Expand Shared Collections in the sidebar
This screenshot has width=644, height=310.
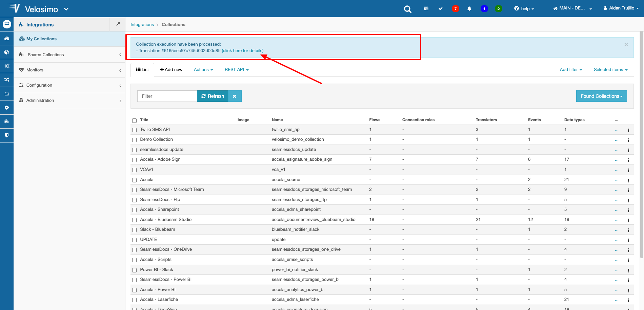(x=69, y=54)
